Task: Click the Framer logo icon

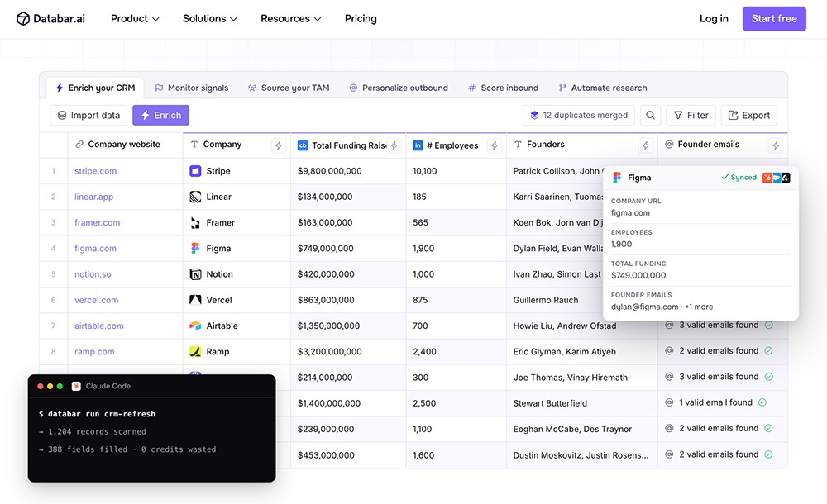Action: coord(195,222)
